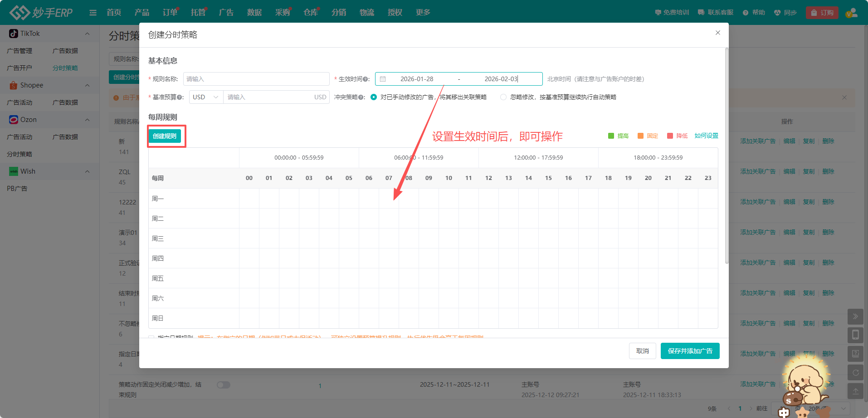Select the 忽略修改 conflict strategy radio

503,97
